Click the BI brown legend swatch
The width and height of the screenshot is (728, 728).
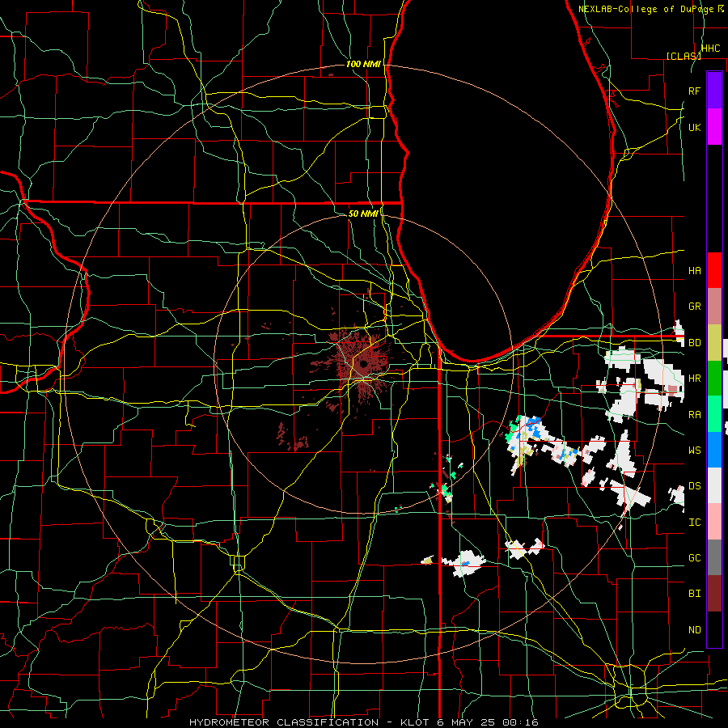714,594
